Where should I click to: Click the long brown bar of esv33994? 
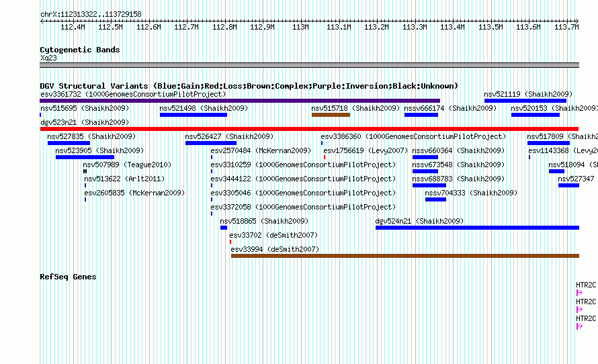405,256
